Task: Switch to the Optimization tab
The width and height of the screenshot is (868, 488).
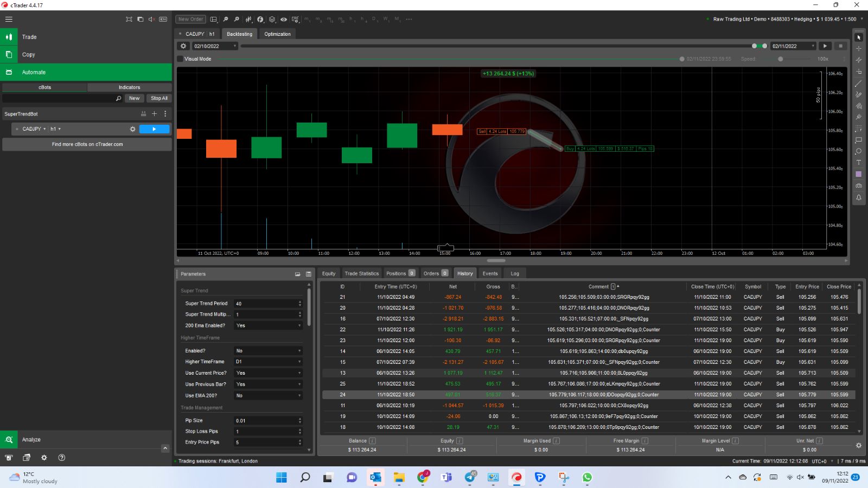Action: (277, 34)
